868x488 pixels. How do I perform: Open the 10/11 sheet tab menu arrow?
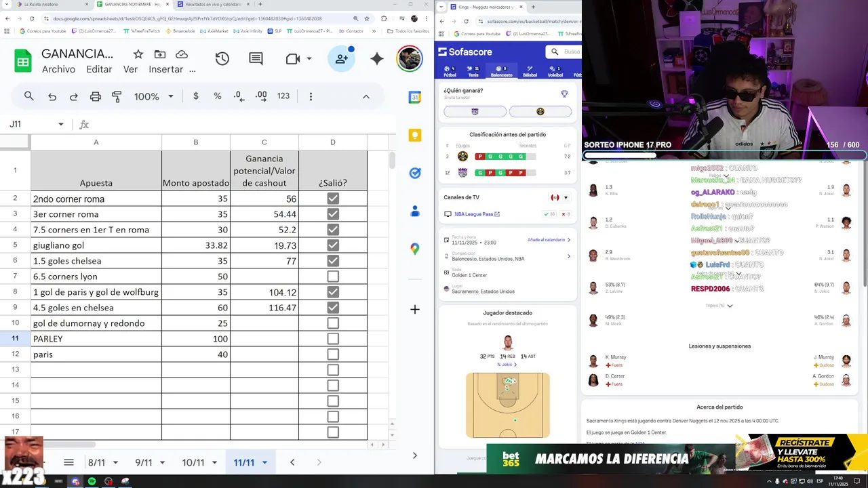pyautogui.click(x=214, y=463)
